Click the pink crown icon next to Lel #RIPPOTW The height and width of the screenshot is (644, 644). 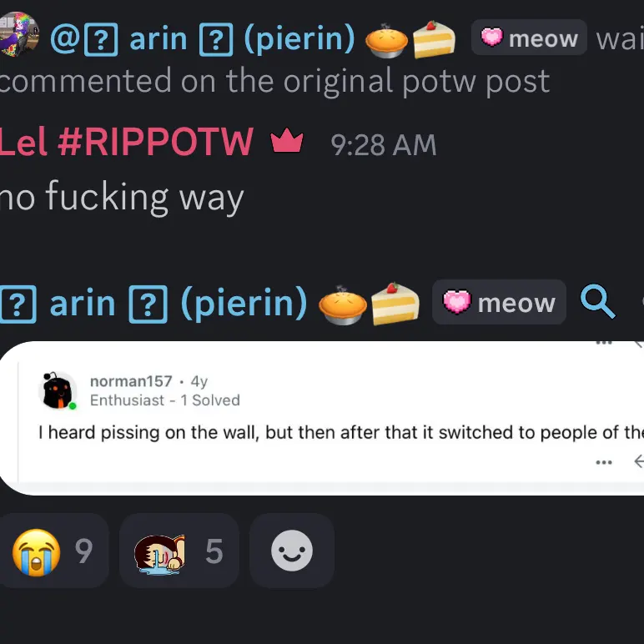[287, 140]
